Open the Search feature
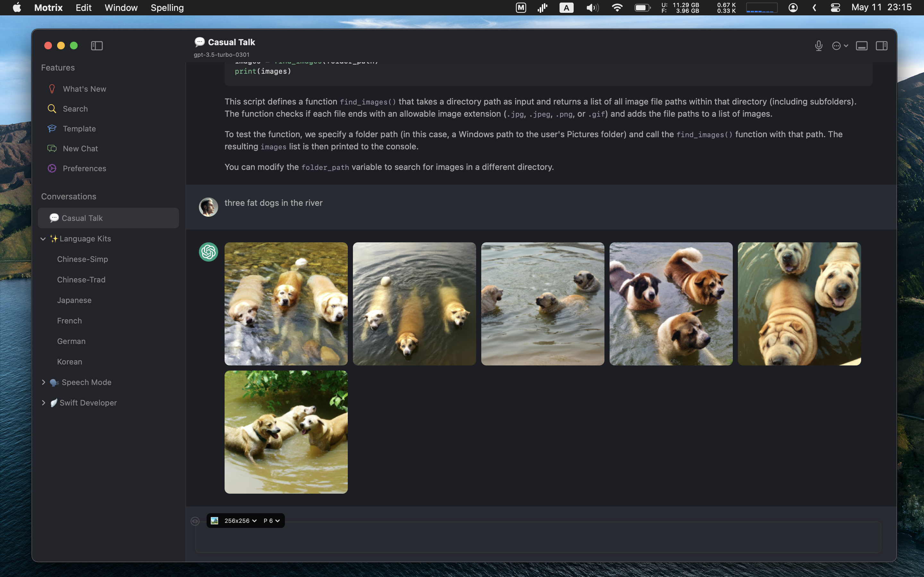Screen dimensions: 924x577 [75, 109]
